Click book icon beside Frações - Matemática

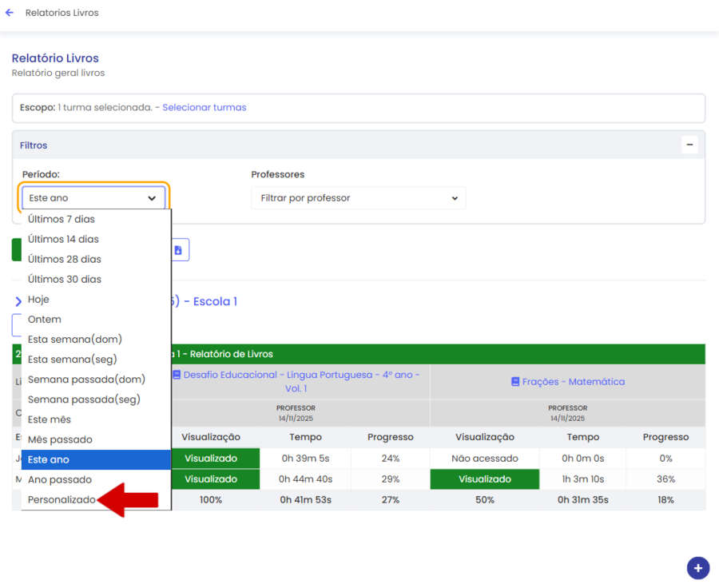click(x=515, y=382)
